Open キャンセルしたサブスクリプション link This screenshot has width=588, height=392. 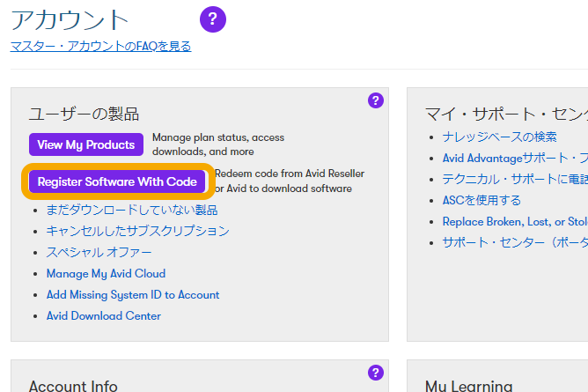point(137,231)
